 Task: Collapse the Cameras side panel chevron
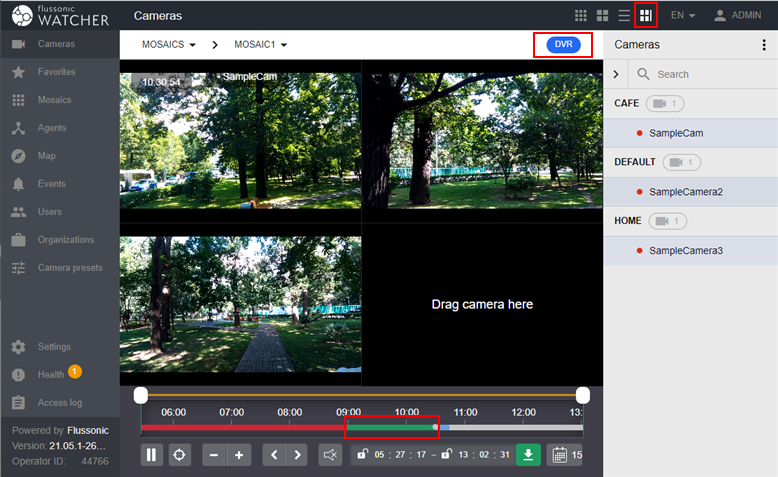(x=616, y=74)
